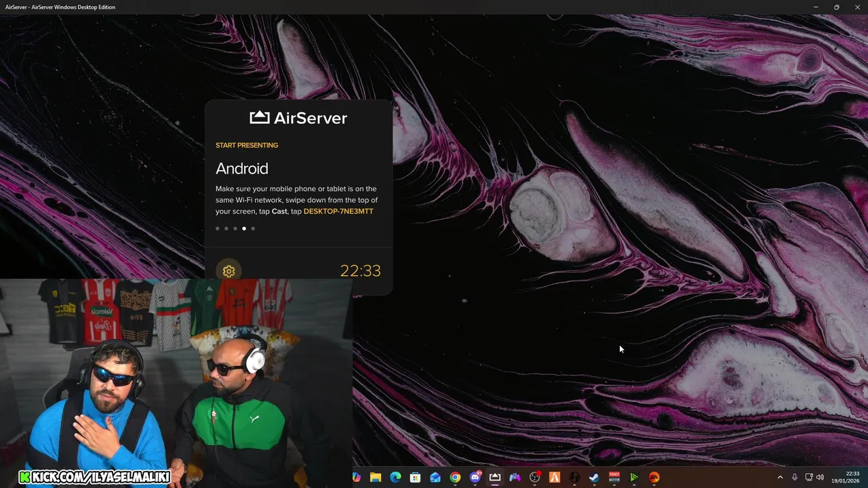Open the game controller app on taskbar
Viewport: 868px width, 488px height.
(x=515, y=478)
